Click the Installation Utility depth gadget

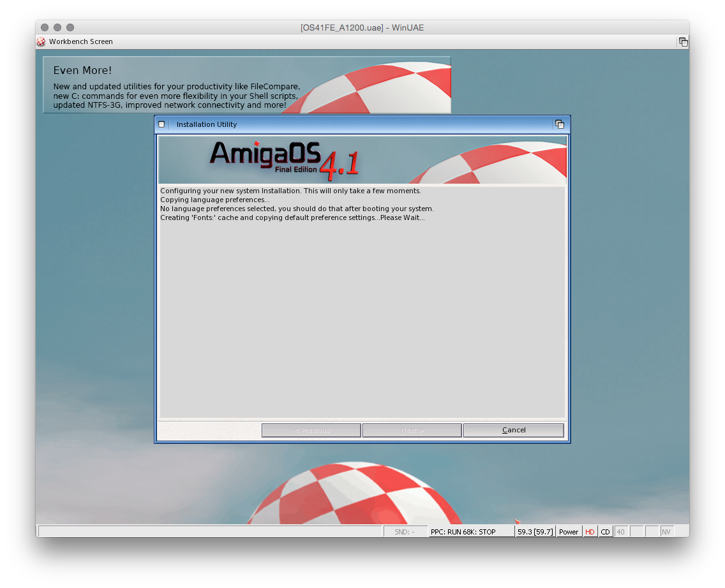tap(560, 124)
